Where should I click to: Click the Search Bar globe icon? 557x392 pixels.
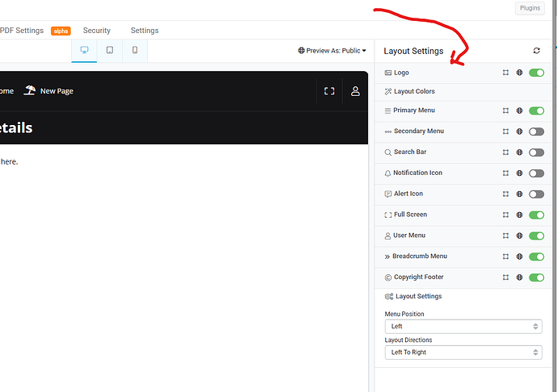tap(519, 152)
